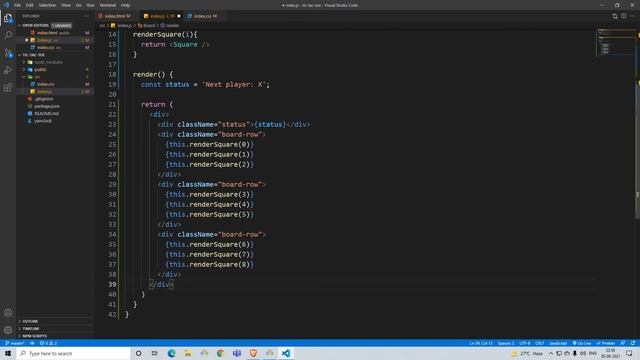Viewport: 640px width, 360px height.
Task: Click the Ln 39 cursor position indicator
Action: coord(481,343)
